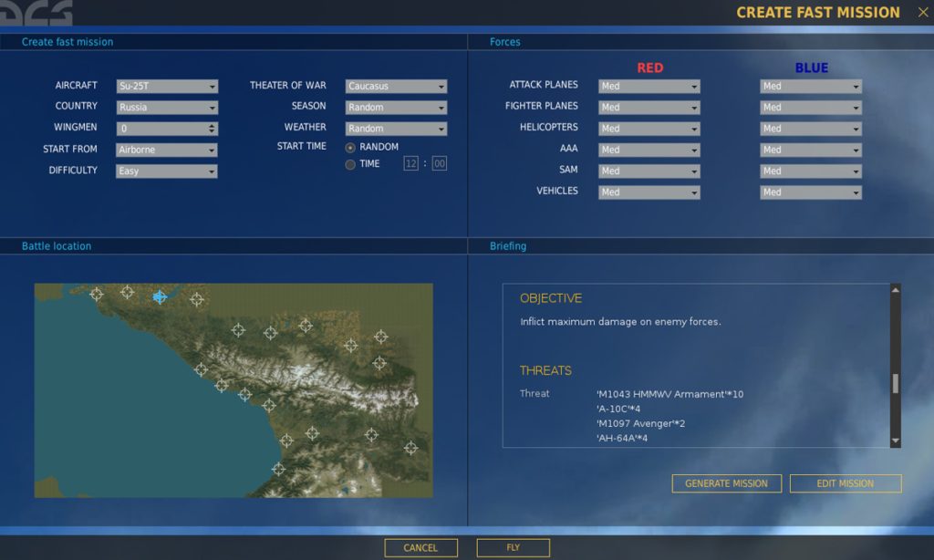Select the TIME start time option

[350, 164]
